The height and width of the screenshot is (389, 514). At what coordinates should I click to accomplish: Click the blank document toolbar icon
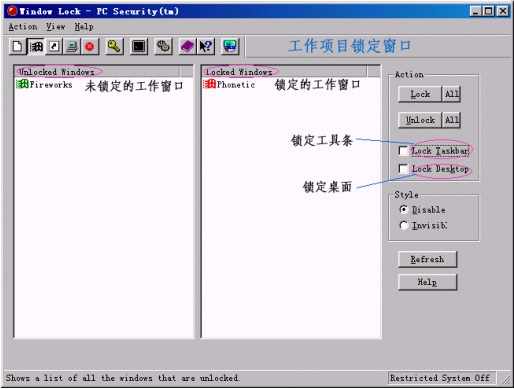click(17, 46)
